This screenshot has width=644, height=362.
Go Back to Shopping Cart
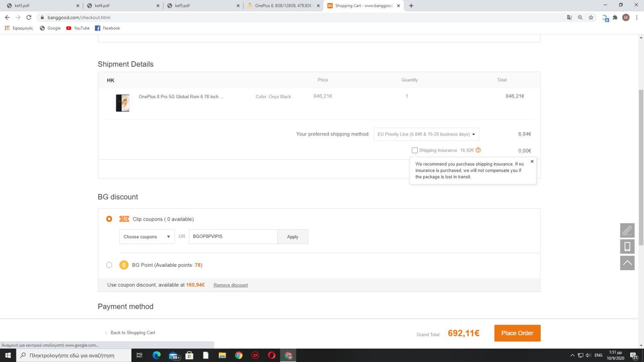click(130, 333)
